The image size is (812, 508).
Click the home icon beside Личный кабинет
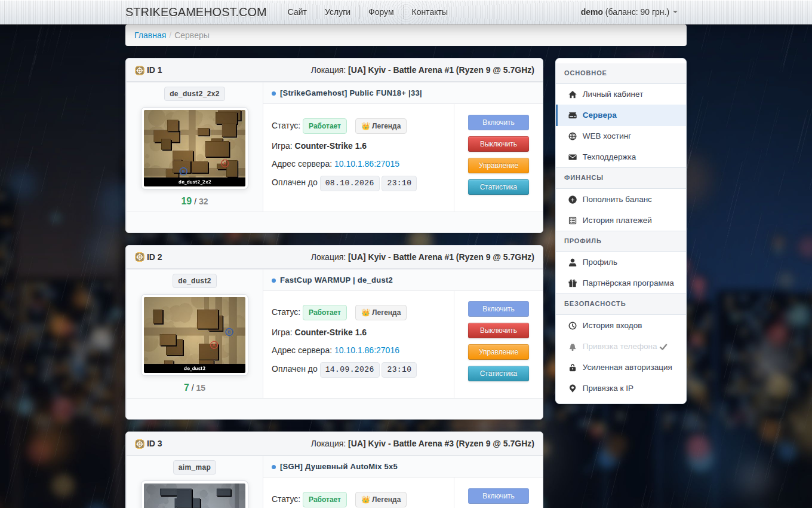573,94
